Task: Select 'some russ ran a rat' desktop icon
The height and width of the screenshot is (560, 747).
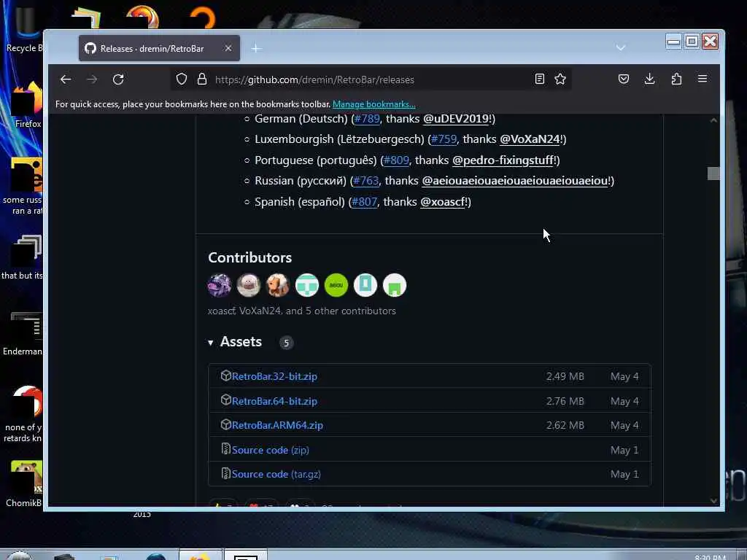Action: tap(24, 187)
